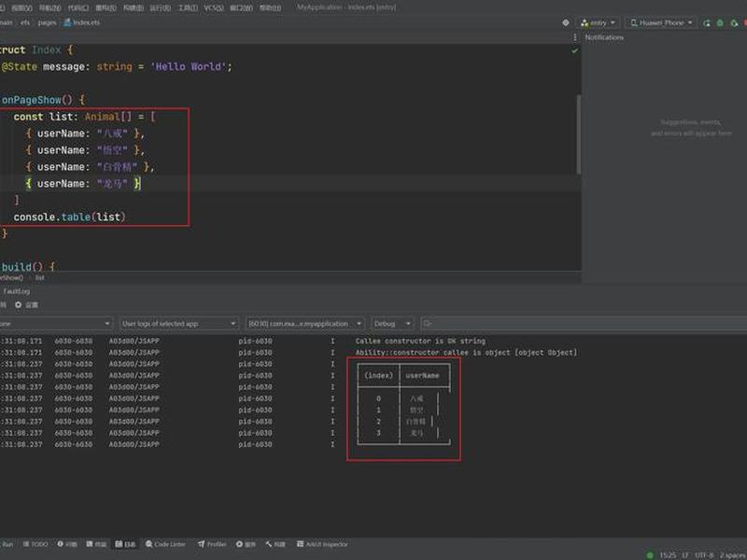This screenshot has height=560, width=747.
Task: Open the ArkUI Inspector tool window
Action: (322, 544)
